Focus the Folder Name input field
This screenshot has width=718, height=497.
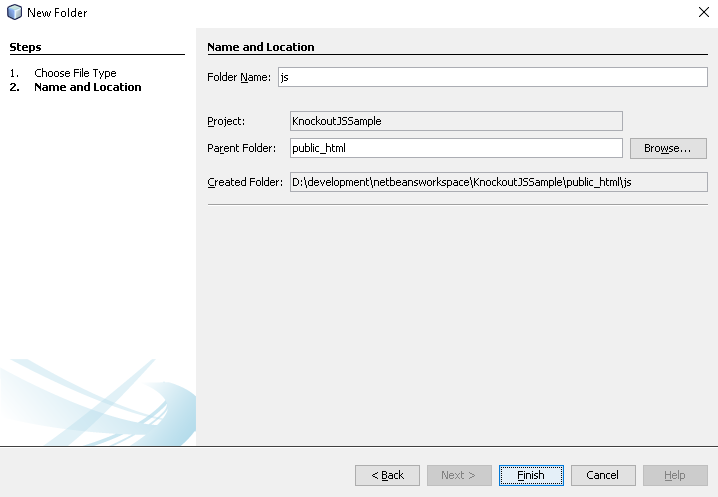click(x=493, y=77)
